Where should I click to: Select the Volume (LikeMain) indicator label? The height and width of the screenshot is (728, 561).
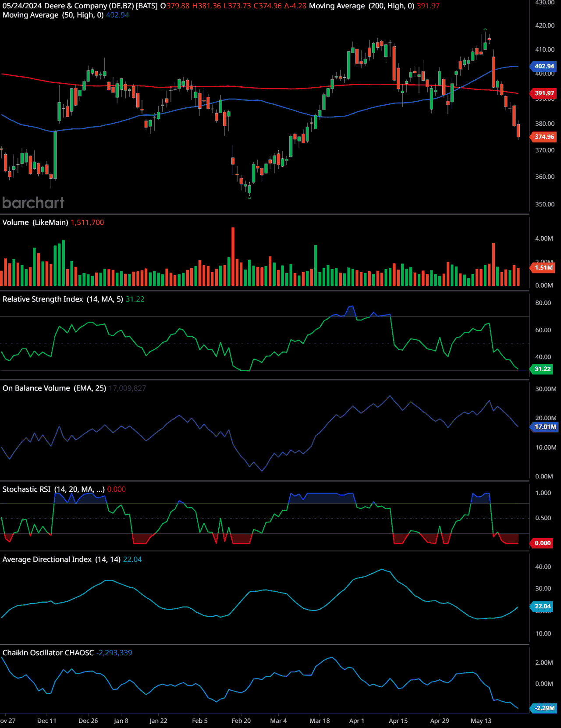[35, 222]
